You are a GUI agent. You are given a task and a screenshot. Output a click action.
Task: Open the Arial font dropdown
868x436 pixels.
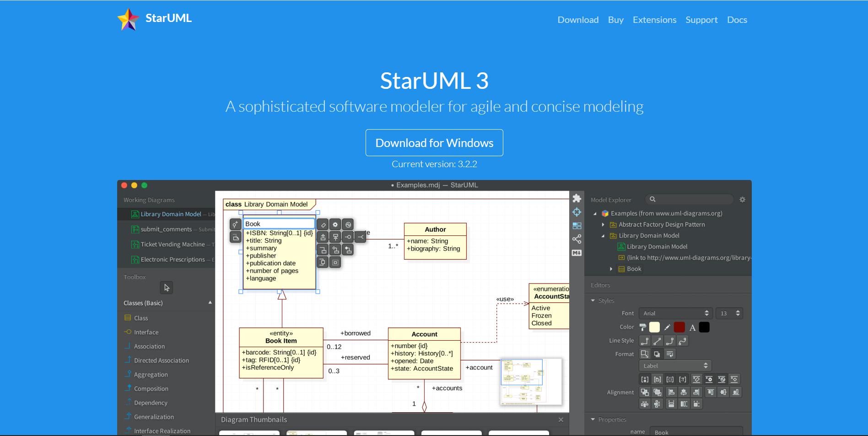pyautogui.click(x=675, y=313)
